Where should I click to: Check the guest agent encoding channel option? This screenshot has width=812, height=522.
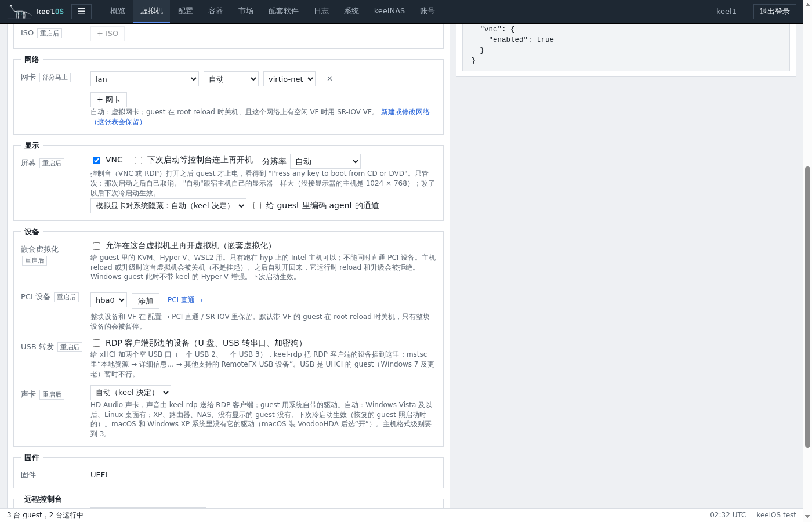click(257, 205)
